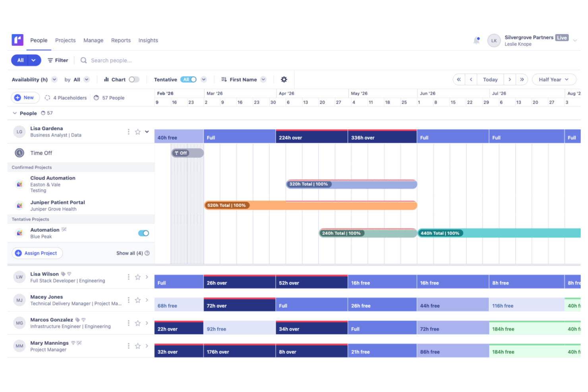Enable the Chart toggle
Screen dimensions: 588x392
coord(134,79)
